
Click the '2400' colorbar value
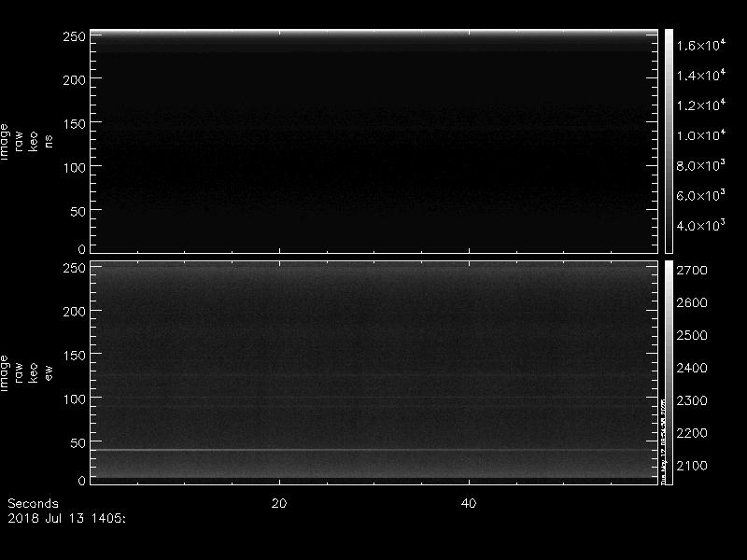click(x=692, y=368)
